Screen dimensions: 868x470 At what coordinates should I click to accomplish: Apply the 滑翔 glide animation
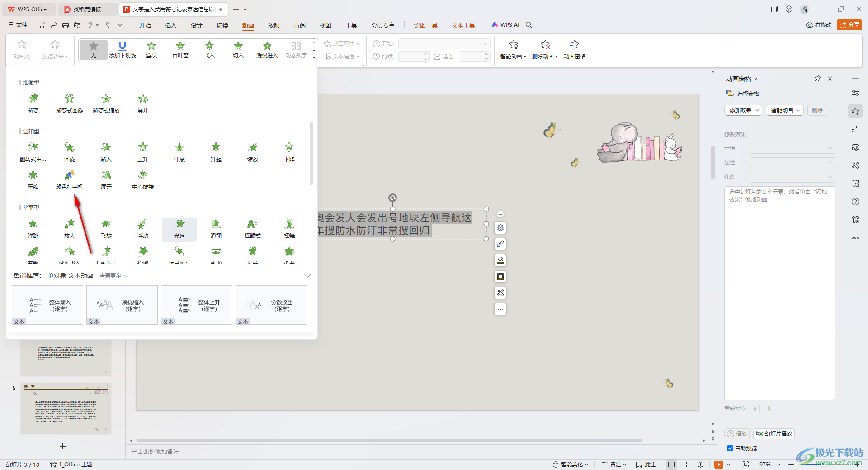(216, 228)
